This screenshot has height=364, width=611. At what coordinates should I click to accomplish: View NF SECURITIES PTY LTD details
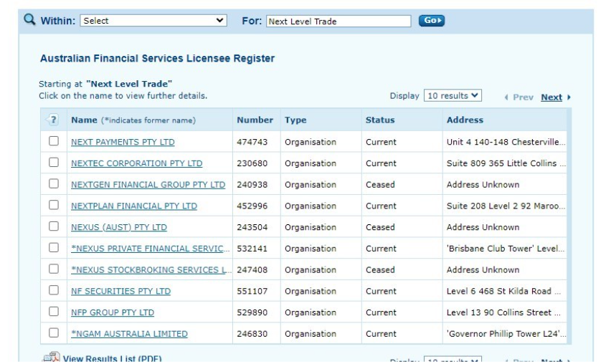point(120,291)
